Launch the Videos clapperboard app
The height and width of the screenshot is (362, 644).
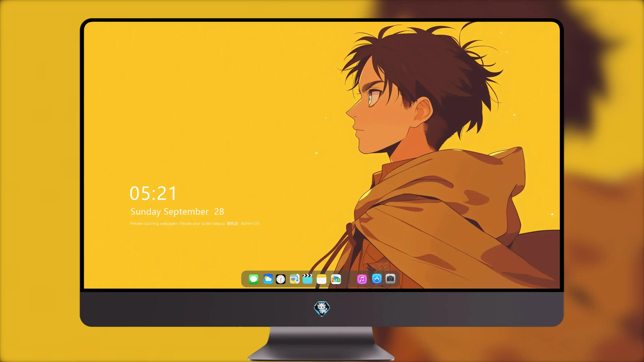[308, 279]
